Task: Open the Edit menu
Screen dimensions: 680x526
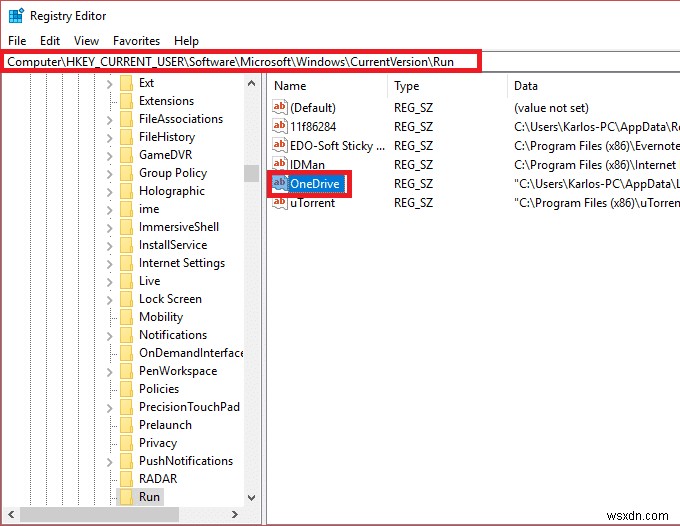Action: 50,41
